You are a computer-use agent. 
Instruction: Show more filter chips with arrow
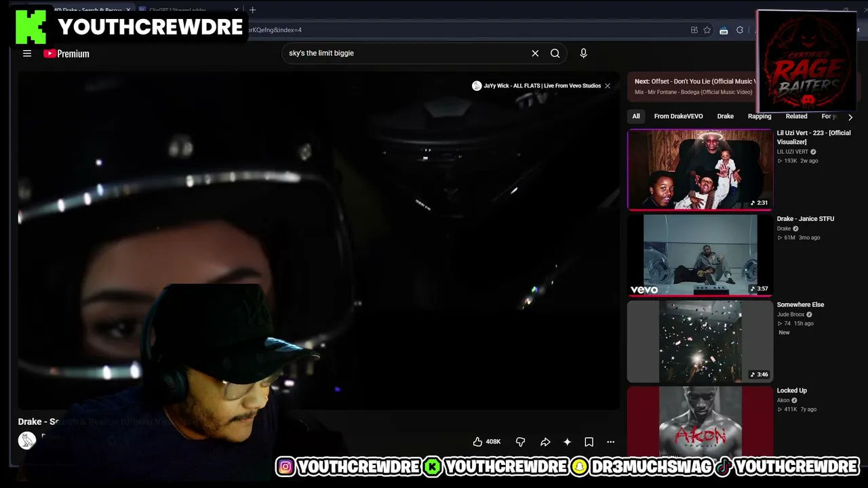[x=850, y=117]
